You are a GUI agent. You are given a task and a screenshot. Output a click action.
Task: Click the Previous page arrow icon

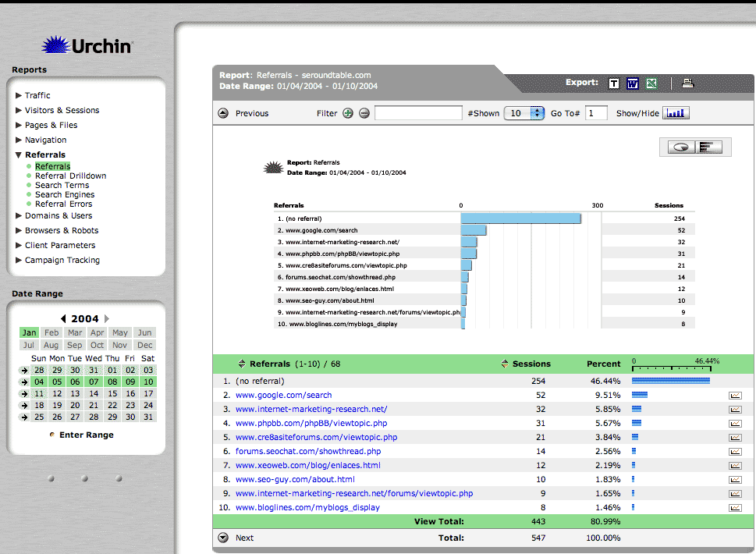tap(223, 113)
